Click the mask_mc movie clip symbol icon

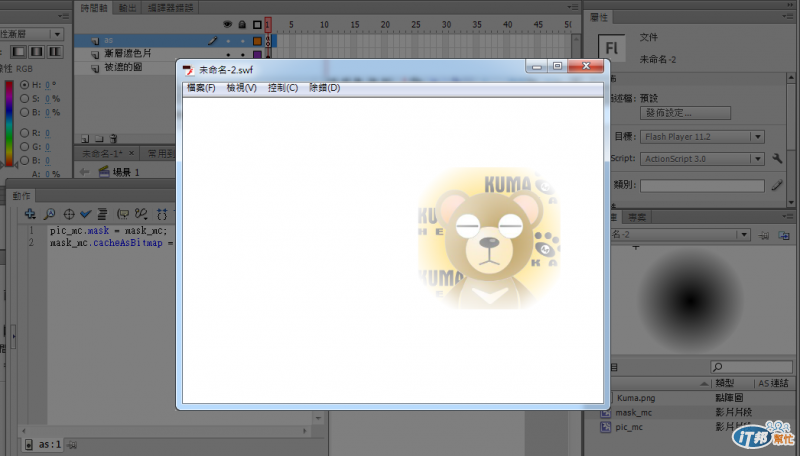606,413
